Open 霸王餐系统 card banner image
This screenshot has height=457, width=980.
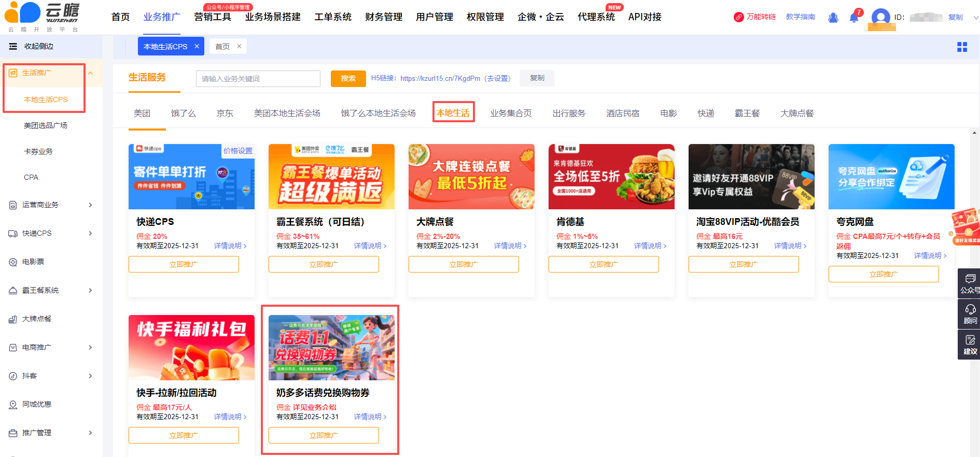(331, 177)
